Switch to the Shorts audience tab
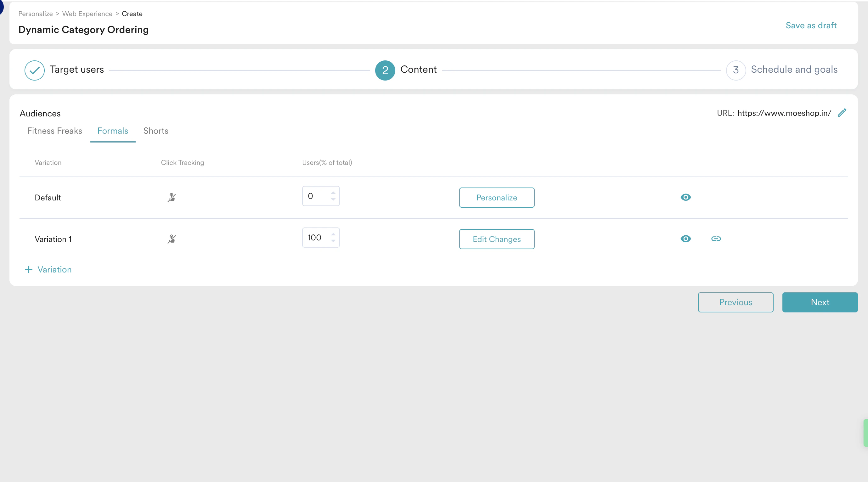Screen dimensions: 868x482 [x=156, y=131]
